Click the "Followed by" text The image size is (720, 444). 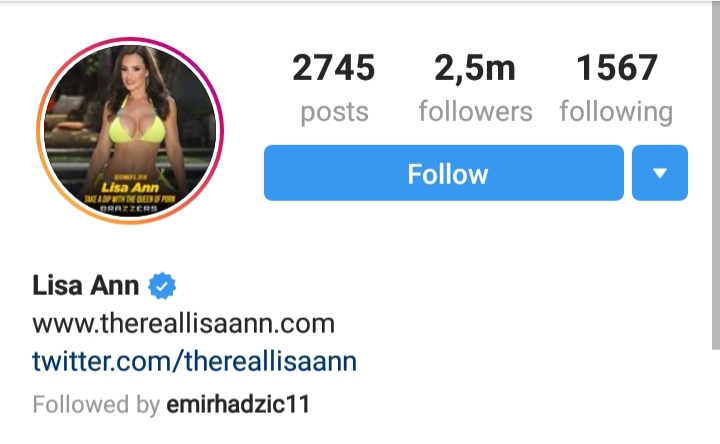tap(96, 405)
